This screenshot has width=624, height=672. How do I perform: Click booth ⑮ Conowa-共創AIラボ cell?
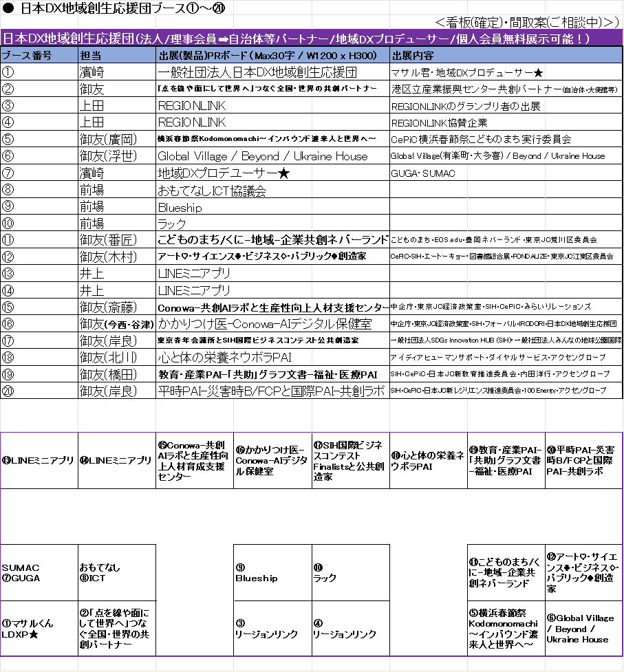[x=195, y=460]
